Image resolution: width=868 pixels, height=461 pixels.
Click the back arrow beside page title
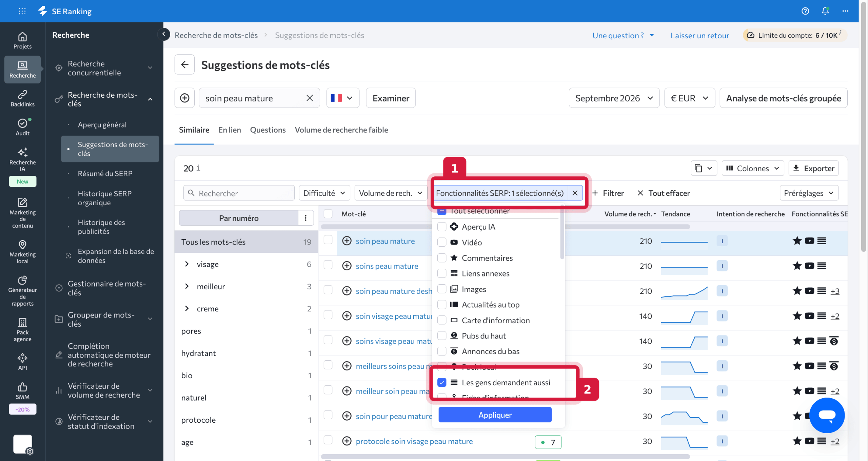pos(184,64)
